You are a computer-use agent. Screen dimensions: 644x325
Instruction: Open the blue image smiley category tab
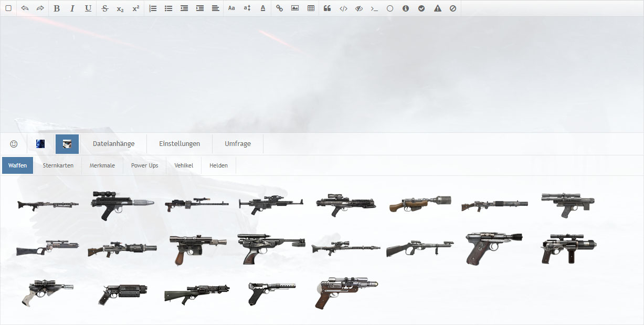pos(40,144)
